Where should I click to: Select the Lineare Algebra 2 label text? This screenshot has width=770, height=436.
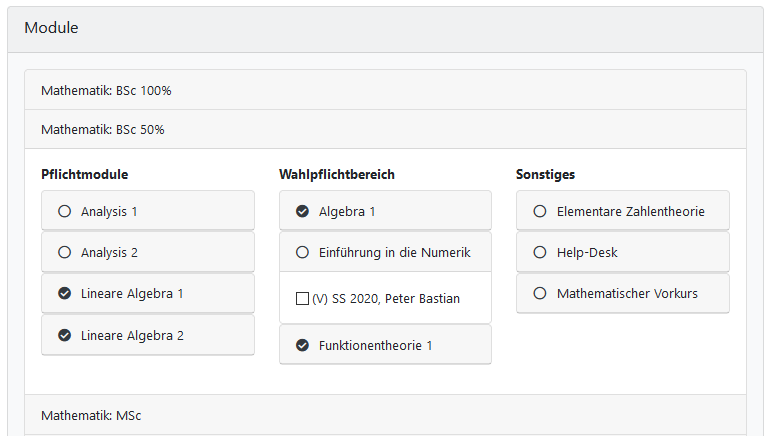[132, 335]
